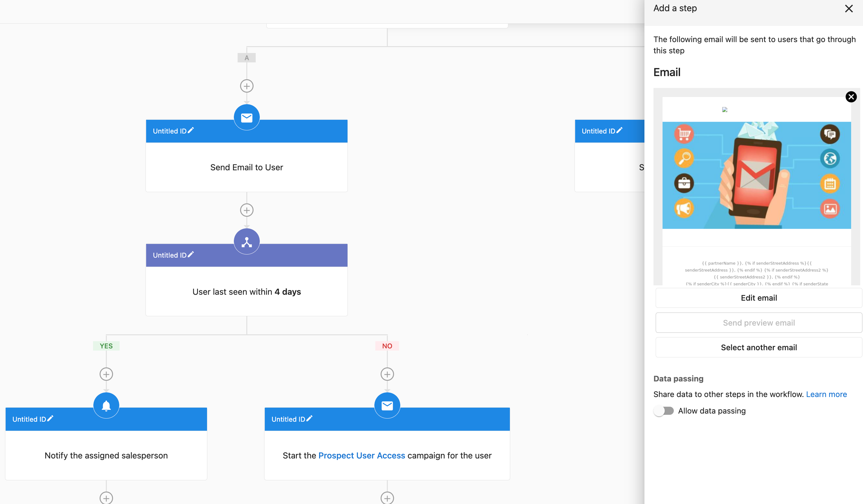Click Edit email button in panel
The image size is (863, 504).
758,298
